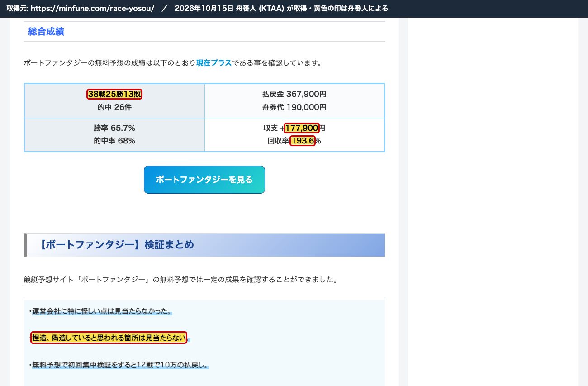Click the ボートファンタジーを見る button
This screenshot has width=588, height=386.
[204, 180]
